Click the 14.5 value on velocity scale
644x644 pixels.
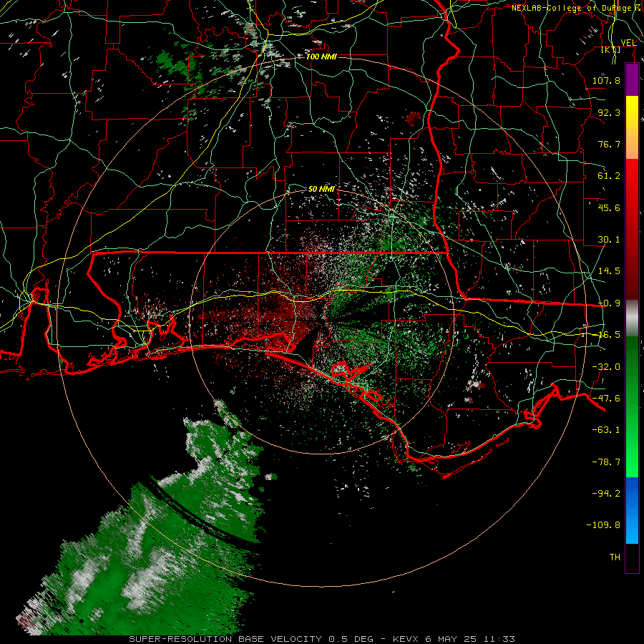tap(609, 271)
